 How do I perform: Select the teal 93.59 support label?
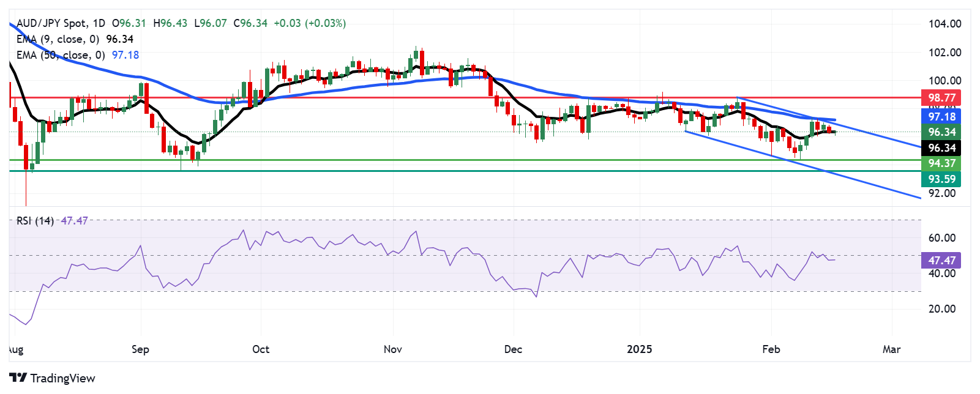click(x=941, y=179)
